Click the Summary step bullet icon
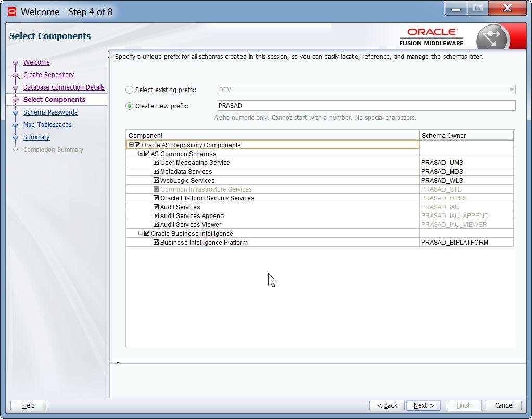Viewport: 532px width, 419px height. pyautogui.click(x=15, y=137)
